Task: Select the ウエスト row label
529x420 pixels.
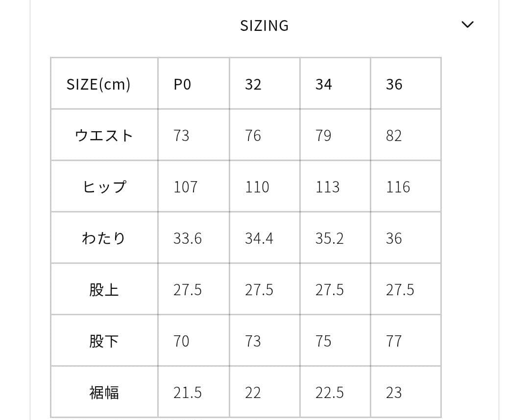Action: [104, 136]
